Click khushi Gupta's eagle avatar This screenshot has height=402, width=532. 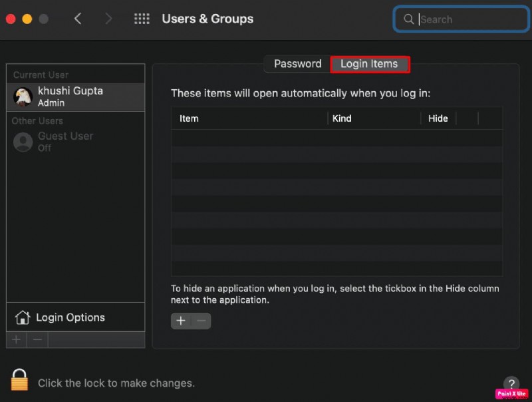click(23, 97)
